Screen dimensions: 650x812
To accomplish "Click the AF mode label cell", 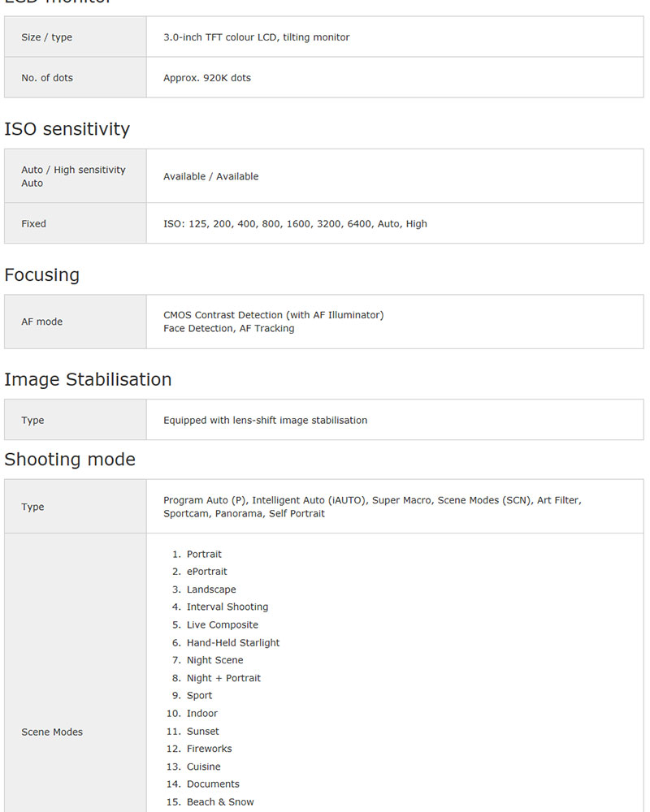I will [x=41, y=322].
